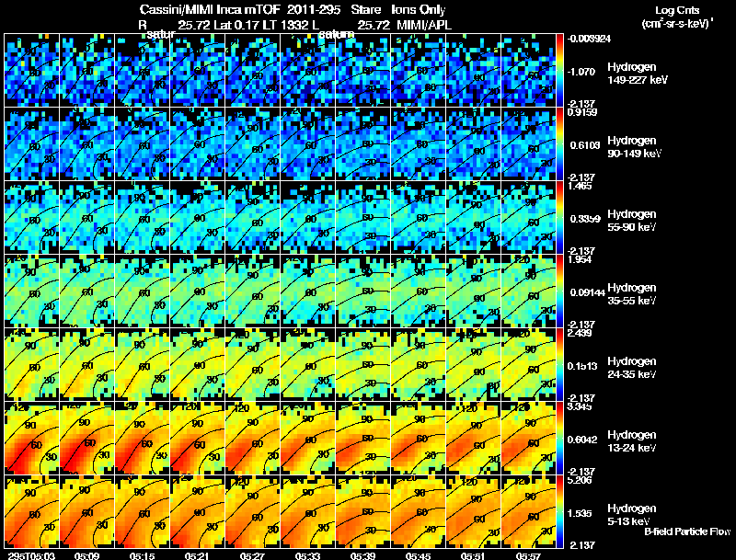Click the color bar beside Hydrogen 24-35 keV
736x560 pixels.
[559, 364]
